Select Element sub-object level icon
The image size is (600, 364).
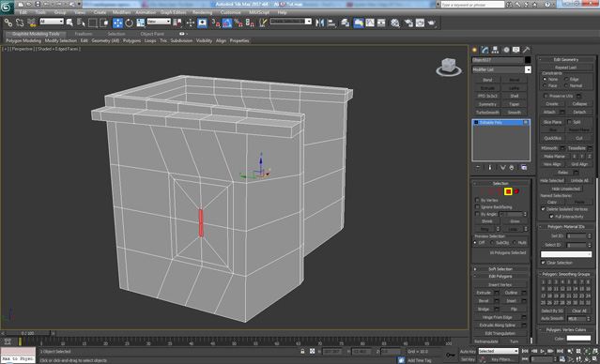coord(516,191)
